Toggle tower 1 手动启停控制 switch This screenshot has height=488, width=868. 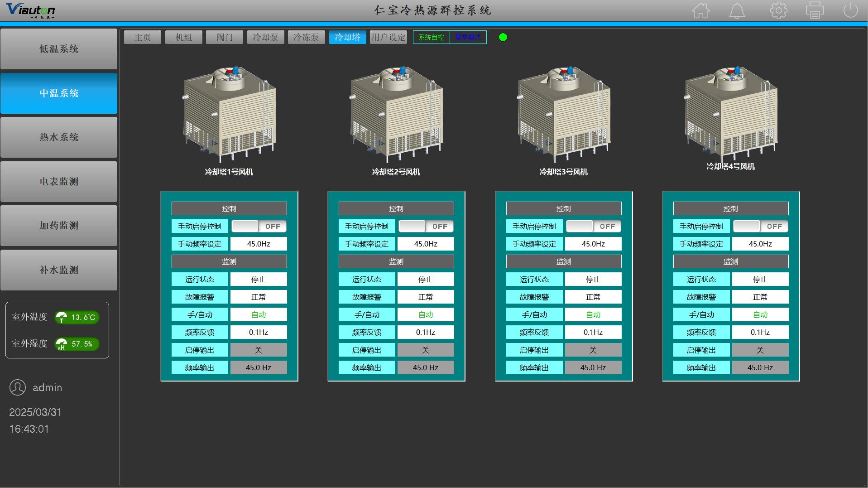(x=259, y=226)
